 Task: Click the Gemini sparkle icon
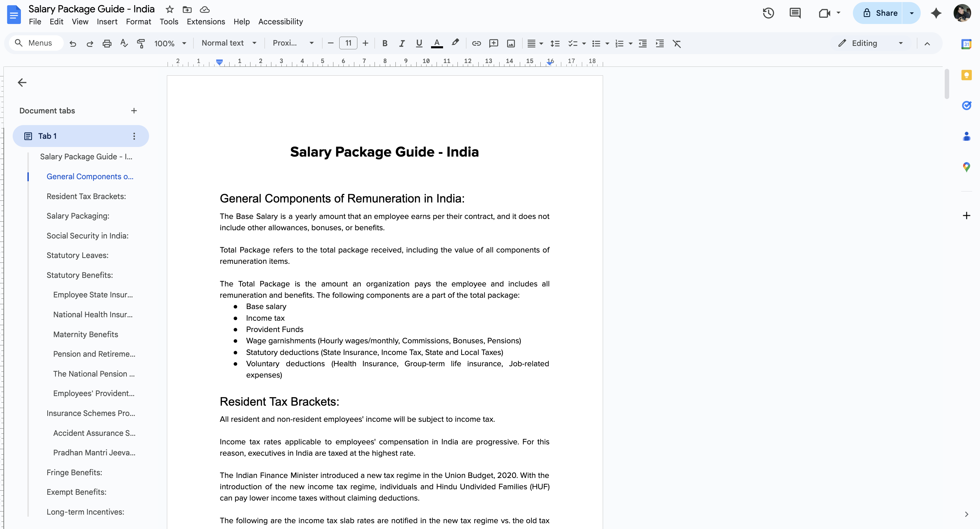[936, 13]
